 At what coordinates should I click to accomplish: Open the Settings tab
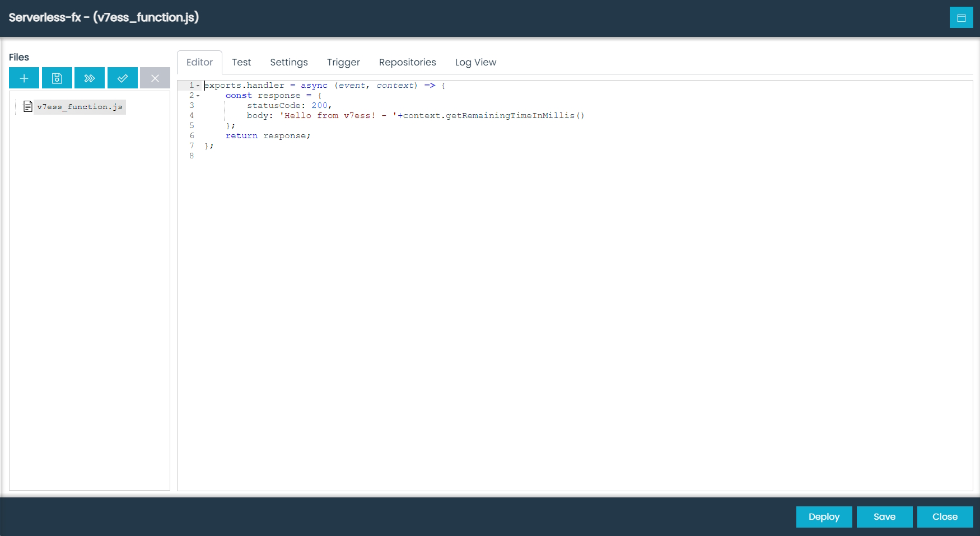(x=288, y=62)
